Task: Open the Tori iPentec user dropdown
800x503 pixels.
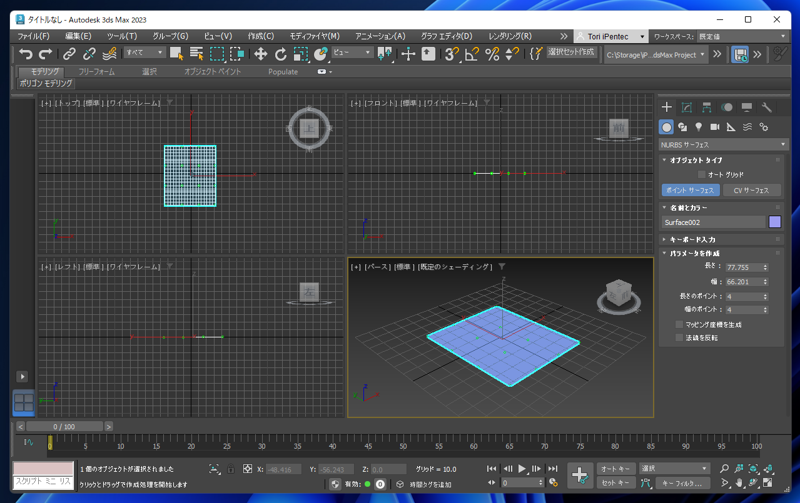Action: tap(611, 36)
